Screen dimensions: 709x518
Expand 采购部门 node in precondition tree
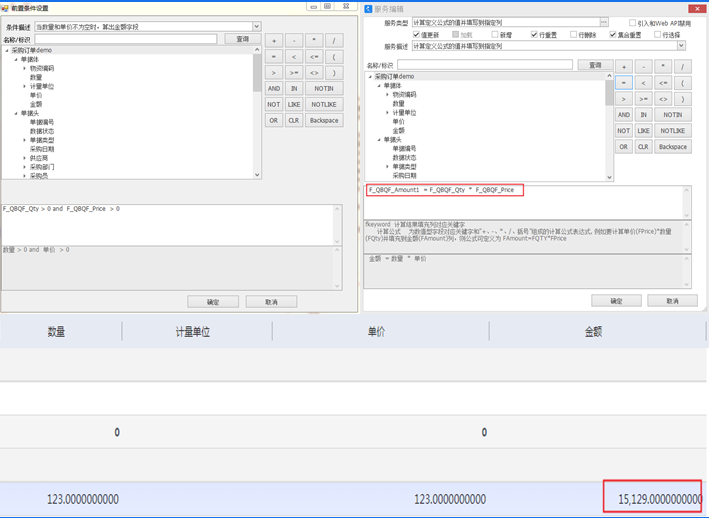(24, 167)
